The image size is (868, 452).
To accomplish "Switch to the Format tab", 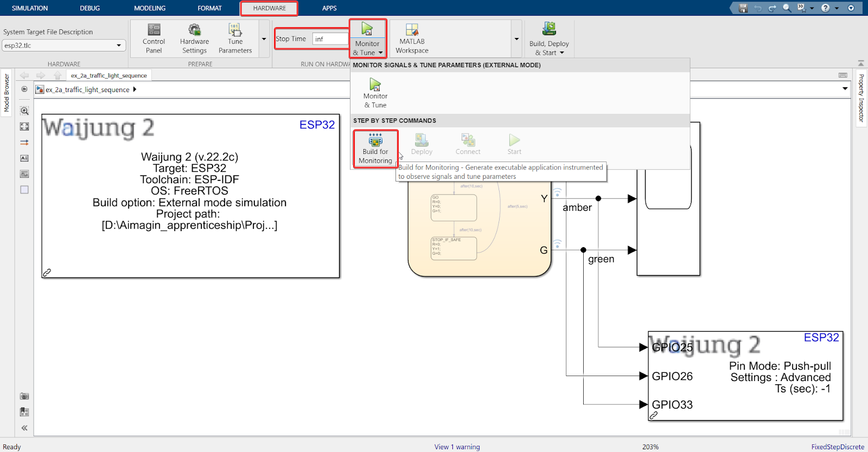I will pos(209,8).
